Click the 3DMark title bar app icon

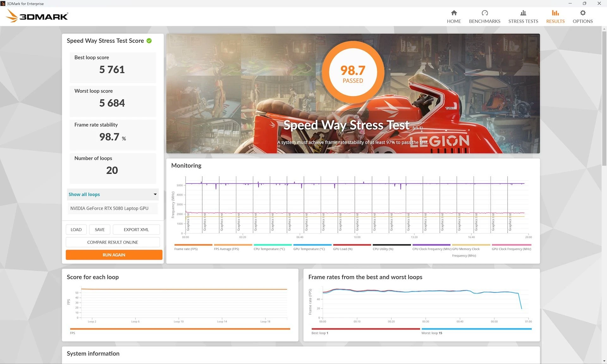3,3
